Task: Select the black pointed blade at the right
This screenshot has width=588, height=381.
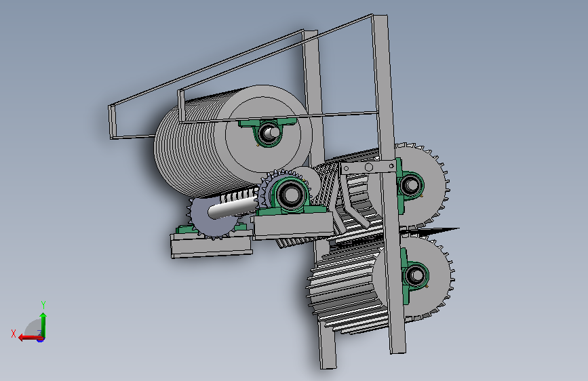Action: (x=431, y=231)
